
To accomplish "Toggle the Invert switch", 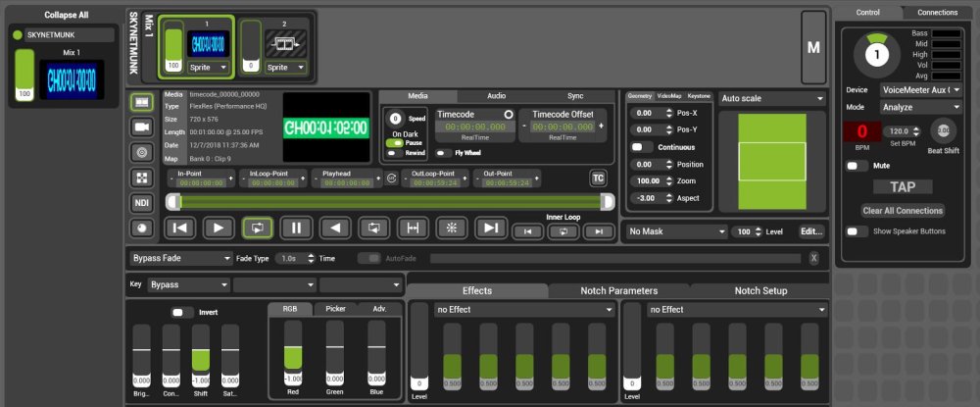I will click(x=182, y=312).
